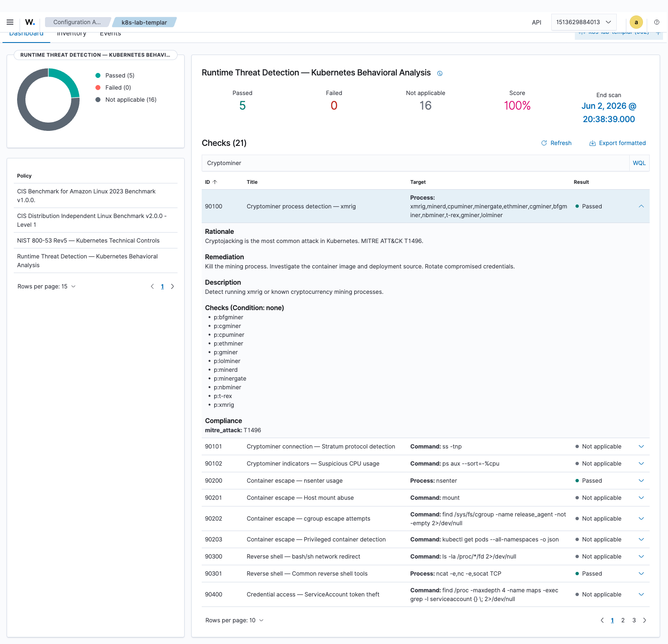Open the hamburger navigation menu
The image size is (668, 644).
tap(10, 22)
